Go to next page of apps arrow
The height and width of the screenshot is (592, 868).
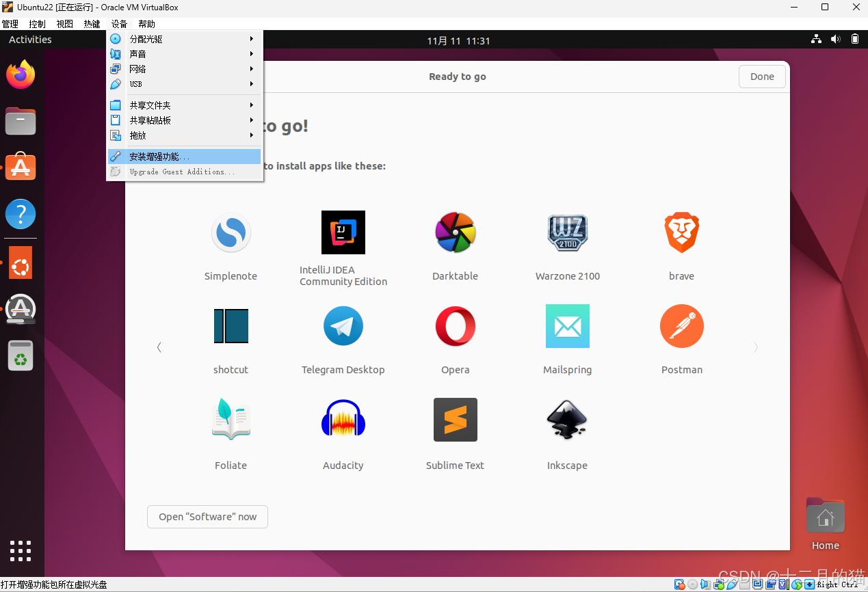pyautogui.click(x=756, y=347)
